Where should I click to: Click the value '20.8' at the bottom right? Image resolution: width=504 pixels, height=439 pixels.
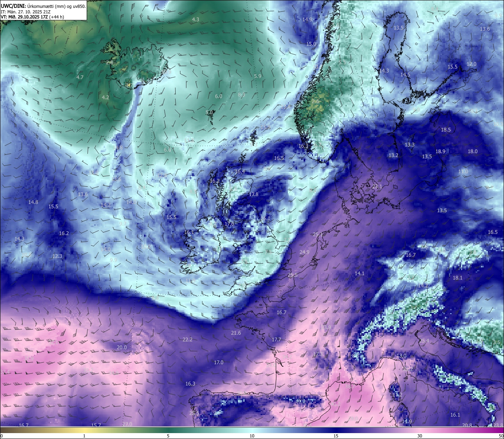pyautogui.click(x=467, y=425)
